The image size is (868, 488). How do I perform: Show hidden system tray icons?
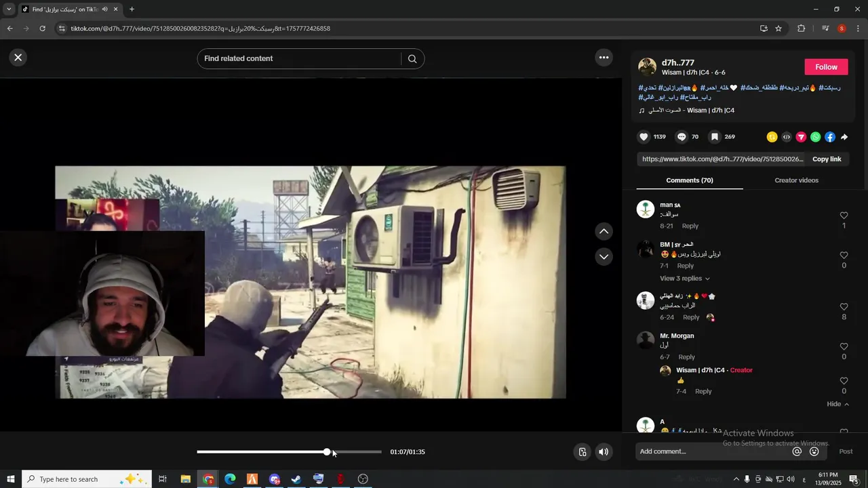coord(736,479)
